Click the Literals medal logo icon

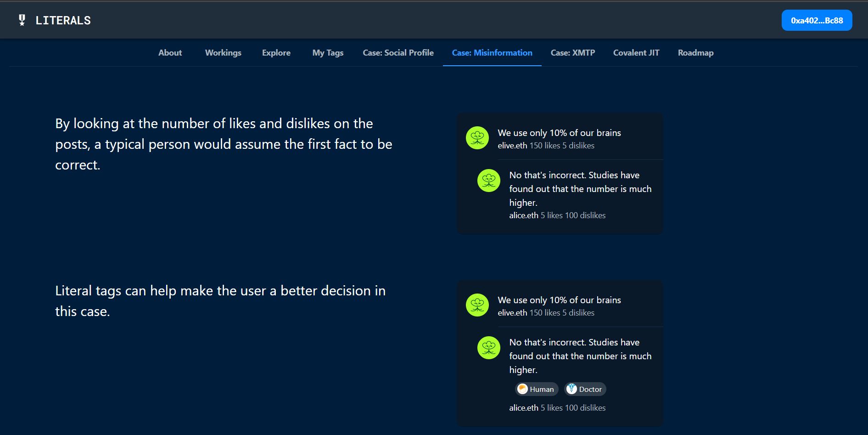(x=22, y=20)
